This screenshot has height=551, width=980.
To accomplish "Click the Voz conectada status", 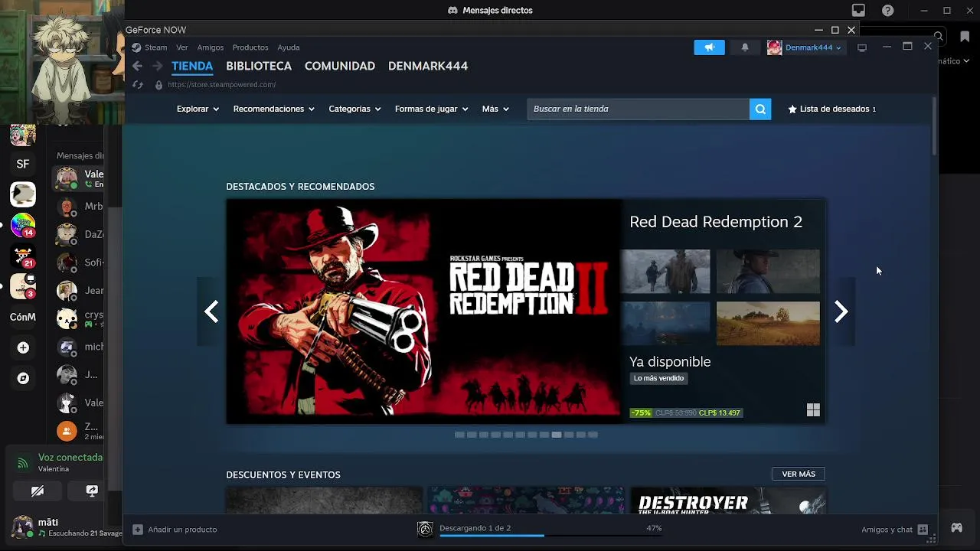I will [x=70, y=457].
